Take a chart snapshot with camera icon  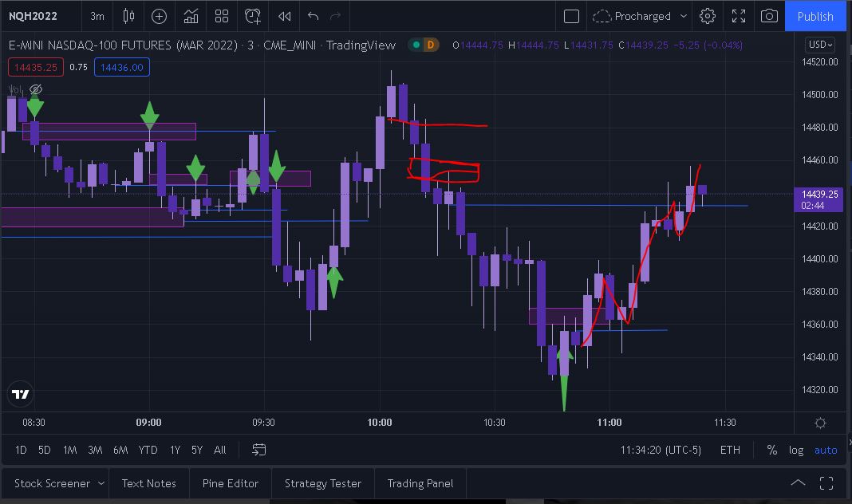point(769,16)
